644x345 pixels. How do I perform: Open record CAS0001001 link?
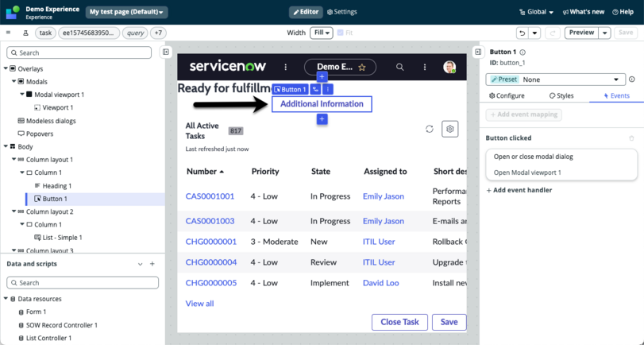point(210,196)
